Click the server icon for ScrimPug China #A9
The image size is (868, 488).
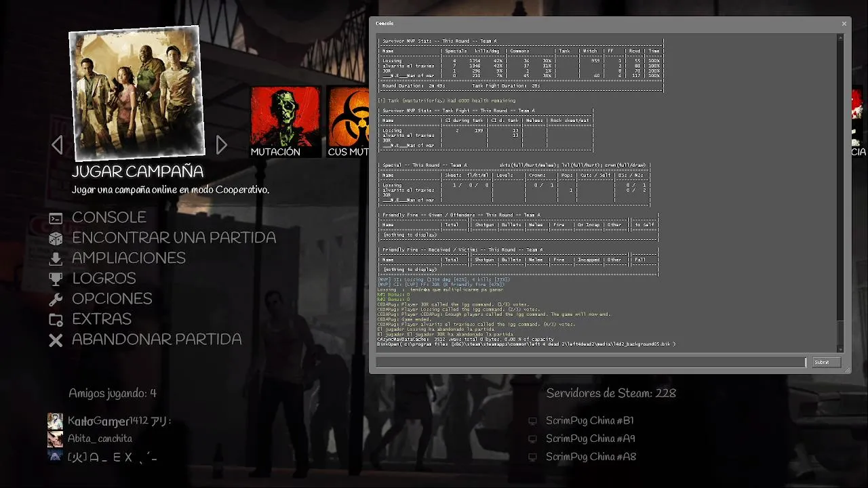coord(532,439)
